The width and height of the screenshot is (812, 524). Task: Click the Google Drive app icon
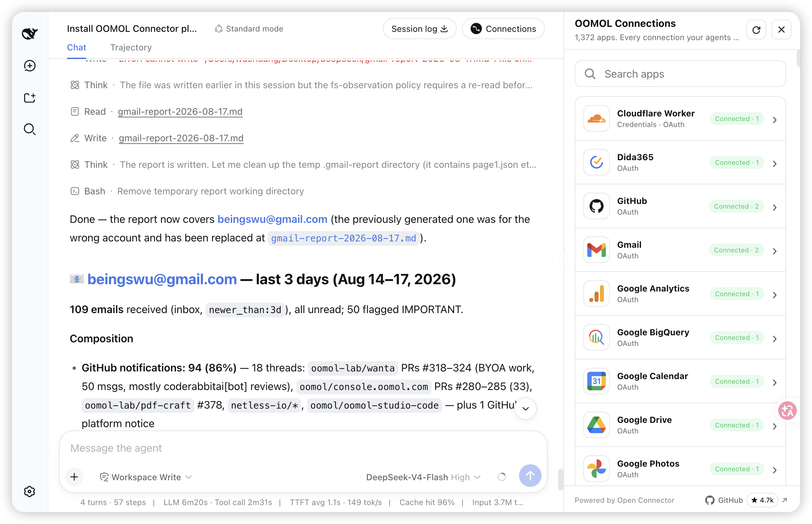pyautogui.click(x=597, y=425)
